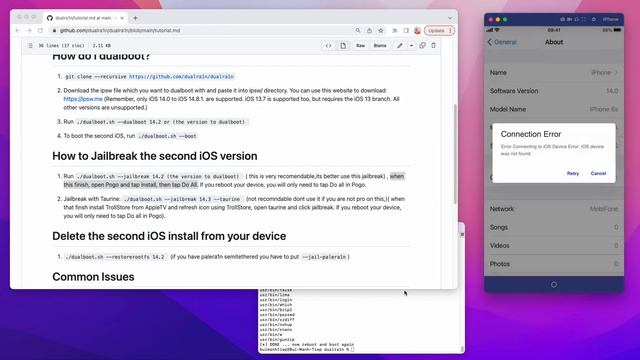Close the tutorial.md browser tab
This screenshot has width=640, height=360.
click(x=122, y=18)
